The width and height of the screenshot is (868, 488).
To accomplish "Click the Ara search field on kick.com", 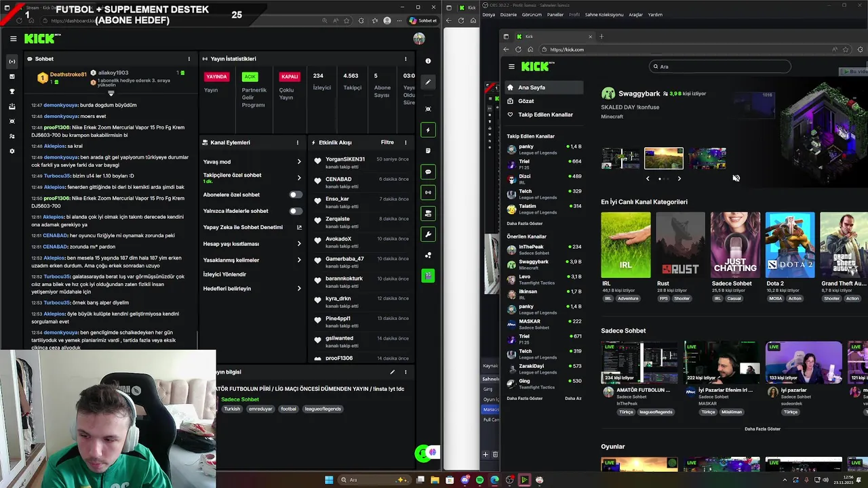I will (719, 66).
